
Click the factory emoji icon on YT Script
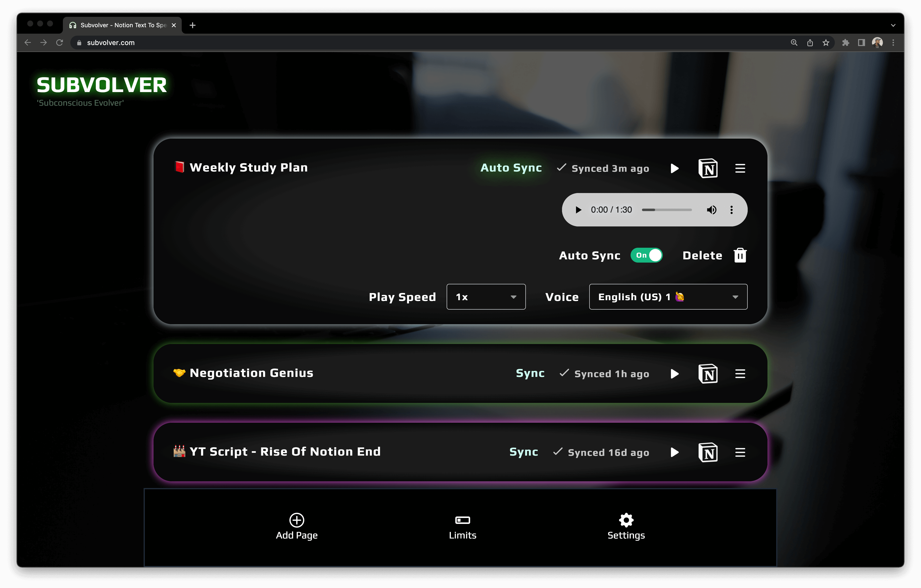[x=179, y=451]
